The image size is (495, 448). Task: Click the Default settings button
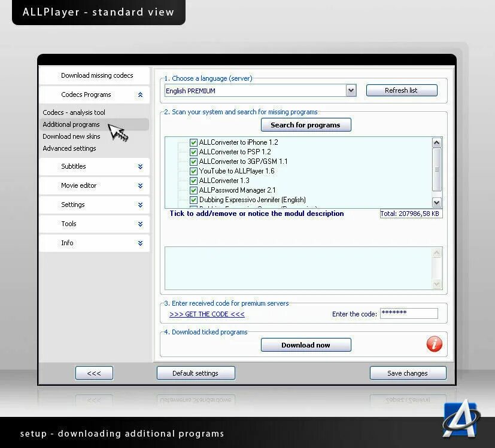(196, 373)
